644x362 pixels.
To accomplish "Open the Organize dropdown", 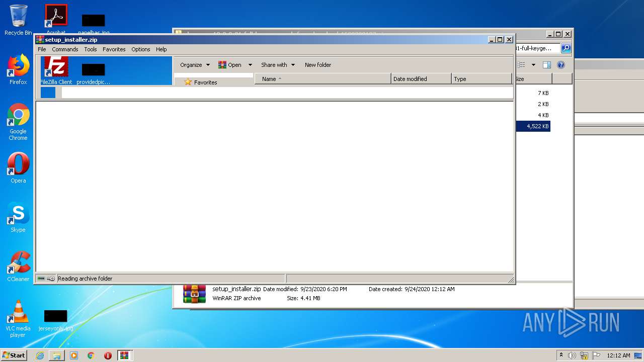I will tap(195, 65).
